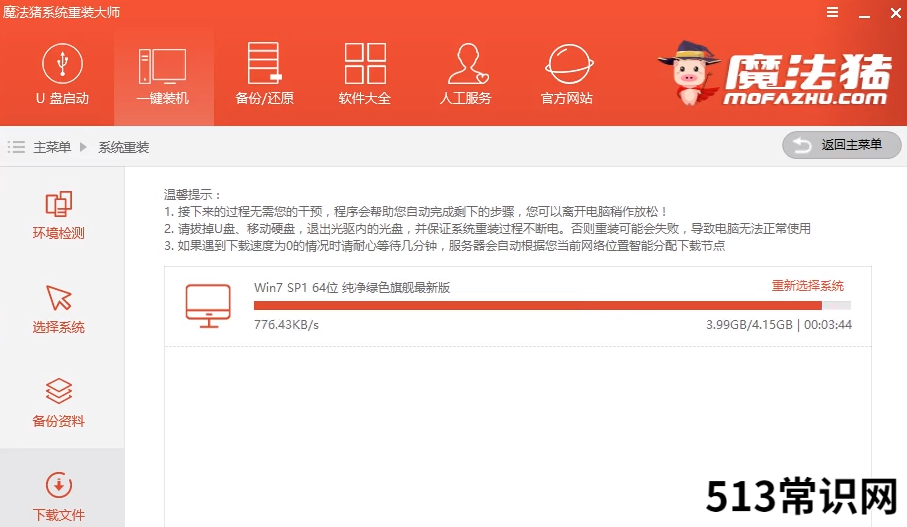Open the 软件大全 software collection
This screenshot has width=907, height=527.
click(365, 75)
